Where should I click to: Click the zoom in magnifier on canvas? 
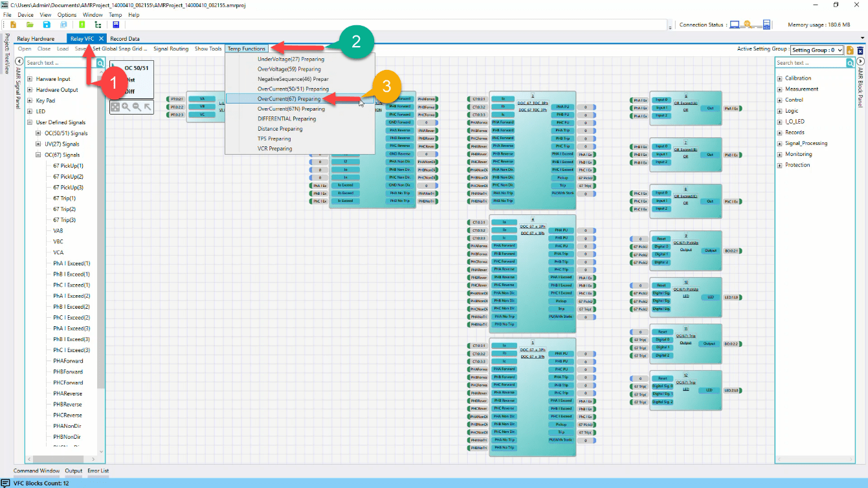(x=126, y=107)
